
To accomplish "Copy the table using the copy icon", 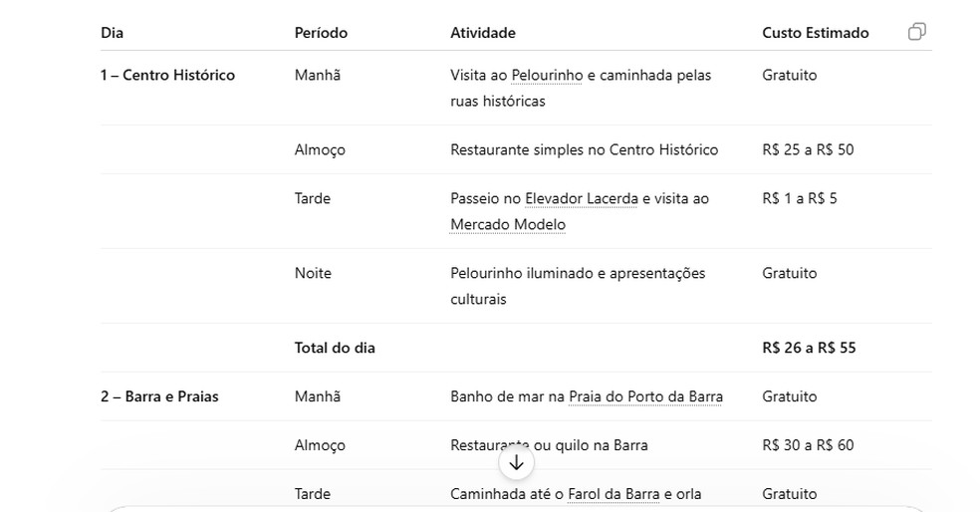I will coord(917,32).
